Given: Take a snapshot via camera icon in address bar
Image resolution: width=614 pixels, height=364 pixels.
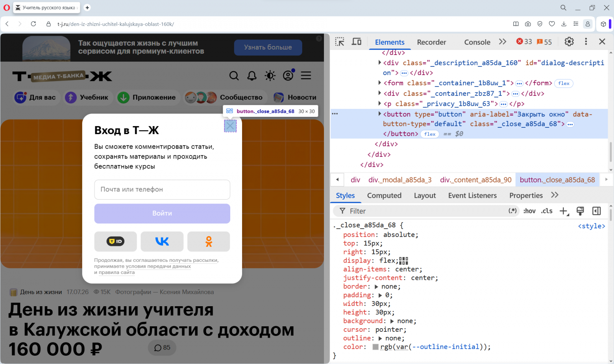Looking at the screenshot, I should pos(528,24).
